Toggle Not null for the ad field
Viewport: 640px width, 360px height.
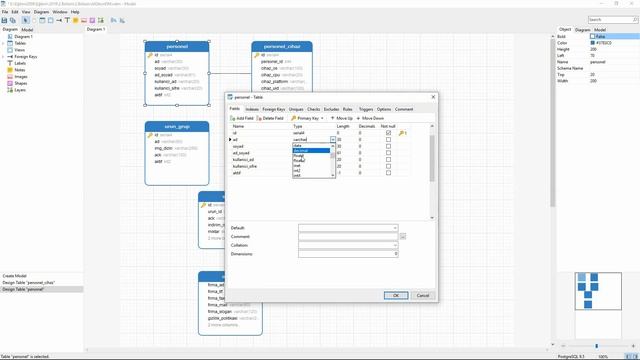(388, 140)
